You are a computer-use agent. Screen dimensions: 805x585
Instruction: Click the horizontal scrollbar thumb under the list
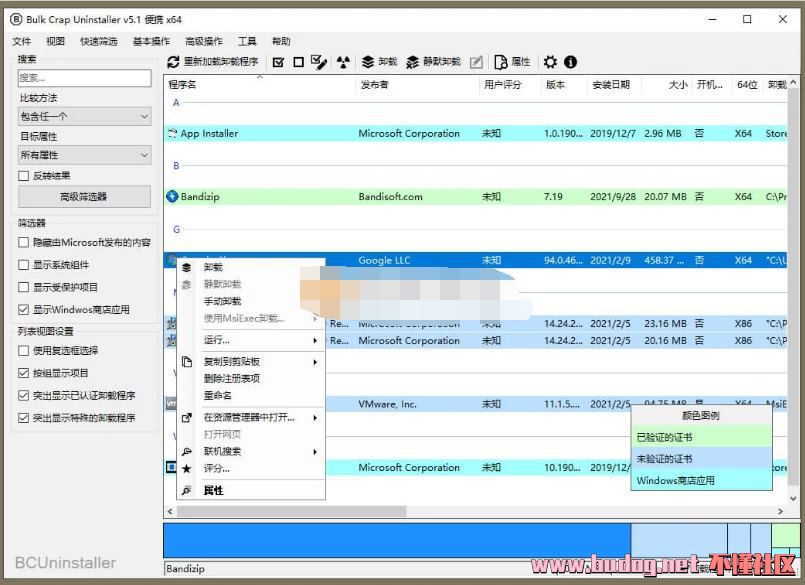[292, 512]
